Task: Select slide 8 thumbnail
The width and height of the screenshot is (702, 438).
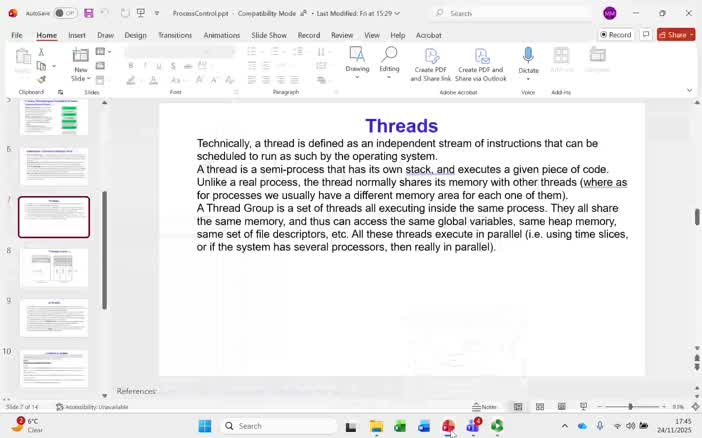Action: [x=54, y=267]
